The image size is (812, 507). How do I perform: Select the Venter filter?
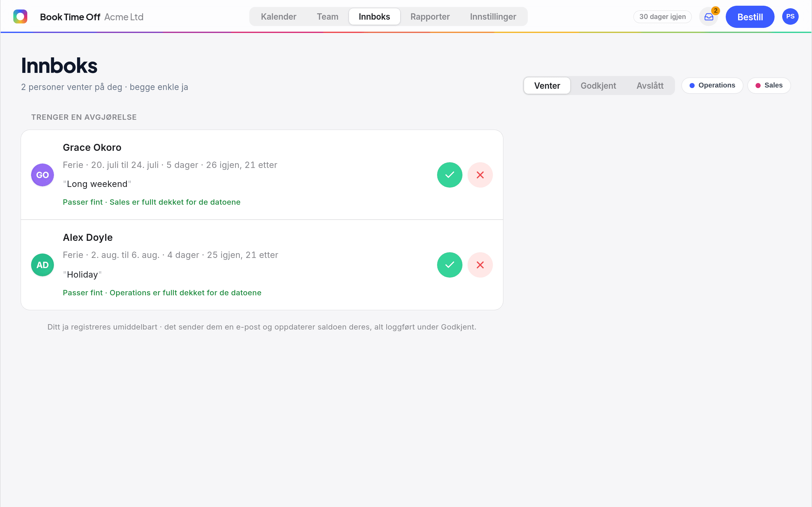[x=547, y=86]
